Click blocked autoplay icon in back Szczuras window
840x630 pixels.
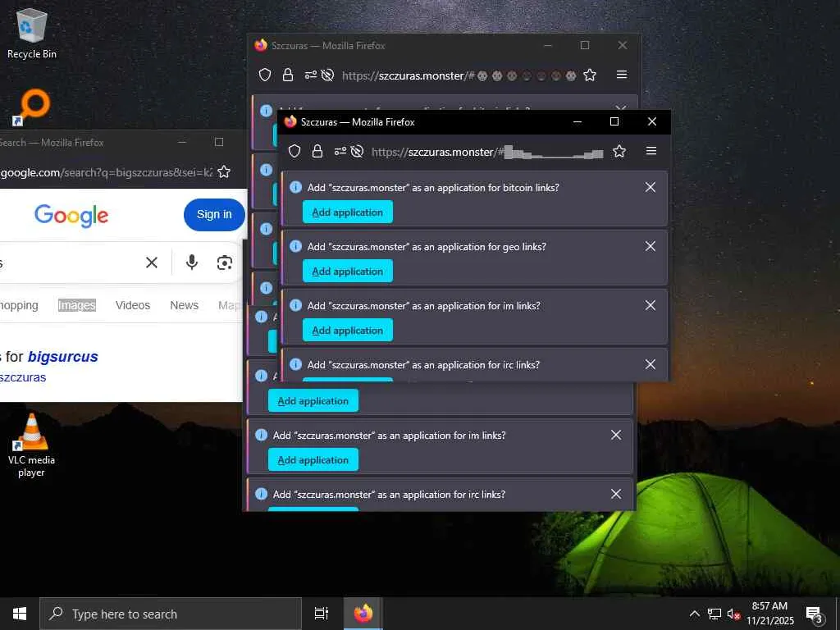click(x=327, y=75)
